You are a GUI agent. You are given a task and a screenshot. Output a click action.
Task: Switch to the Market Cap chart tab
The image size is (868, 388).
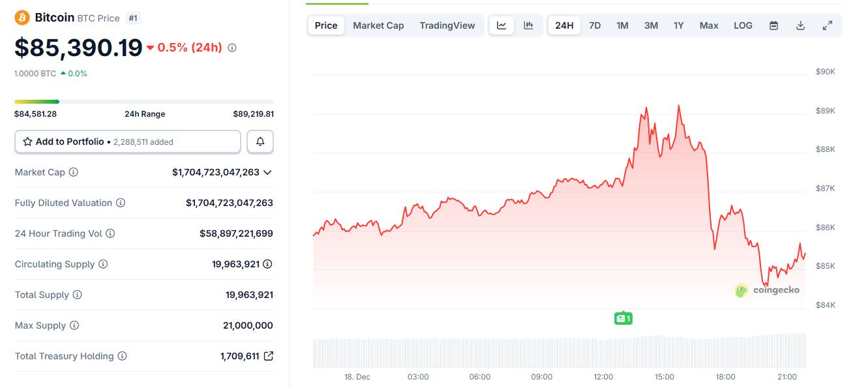click(x=378, y=25)
